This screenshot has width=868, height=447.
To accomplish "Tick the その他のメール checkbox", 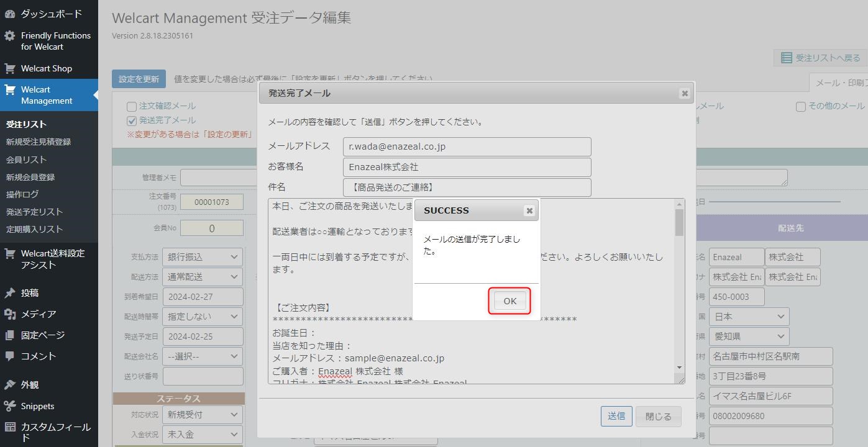I will (x=801, y=107).
